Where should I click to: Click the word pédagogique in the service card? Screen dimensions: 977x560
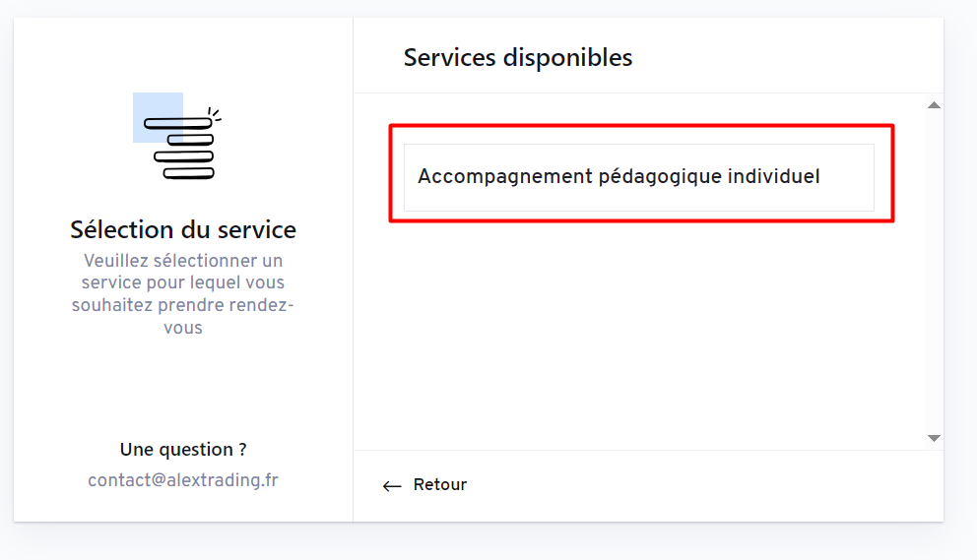(659, 177)
